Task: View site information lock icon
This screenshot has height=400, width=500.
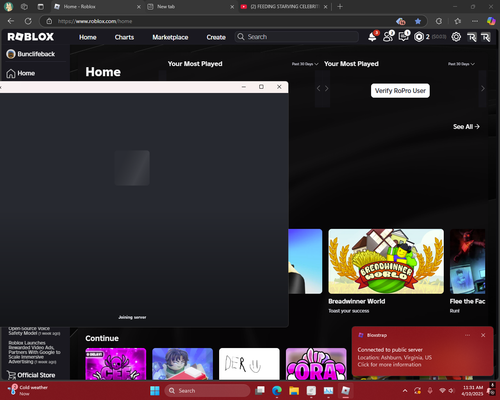Action: point(49,21)
